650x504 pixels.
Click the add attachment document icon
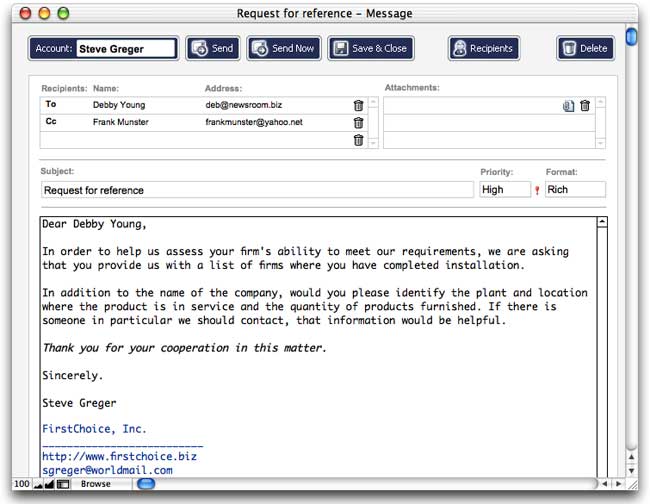click(568, 106)
